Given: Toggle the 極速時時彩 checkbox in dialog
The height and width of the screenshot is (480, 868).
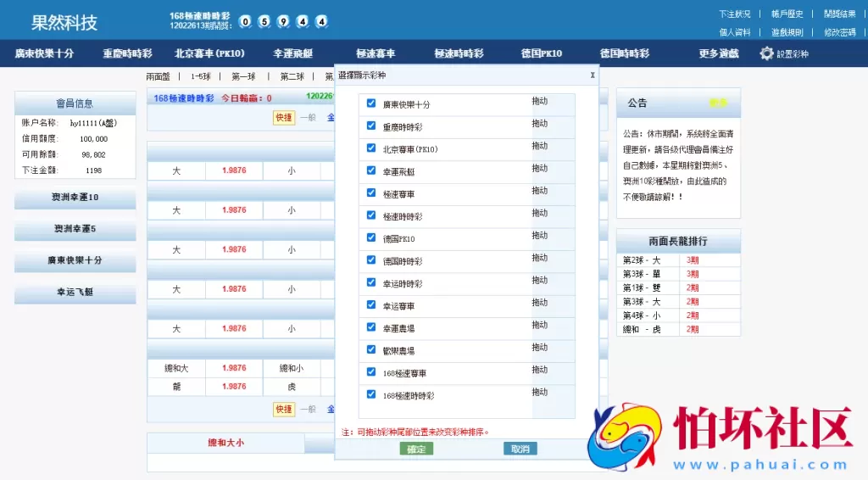Looking at the screenshot, I should tap(371, 215).
